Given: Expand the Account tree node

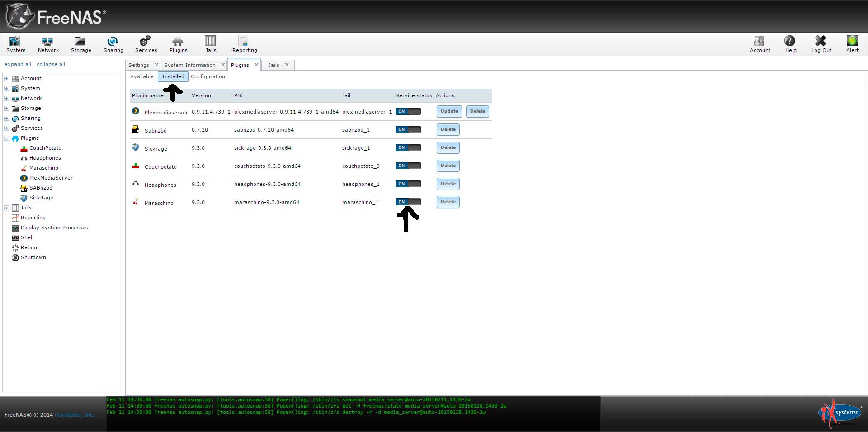Looking at the screenshot, I should point(7,78).
